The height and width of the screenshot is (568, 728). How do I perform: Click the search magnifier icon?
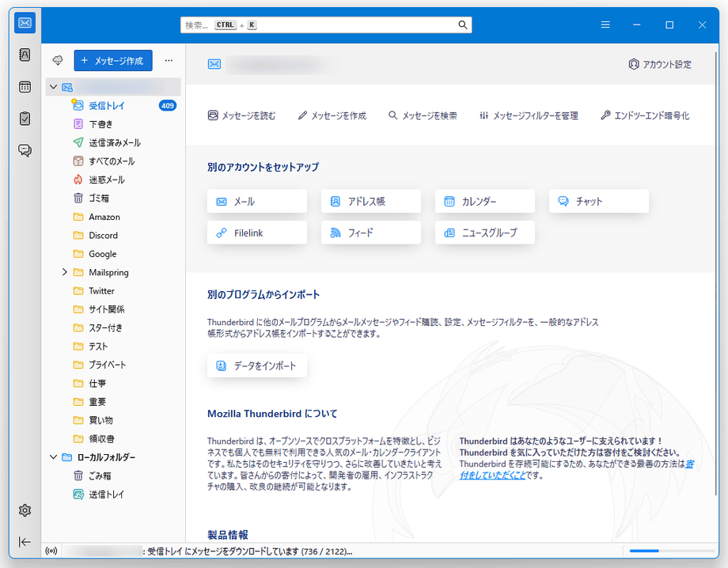(x=462, y=25)
